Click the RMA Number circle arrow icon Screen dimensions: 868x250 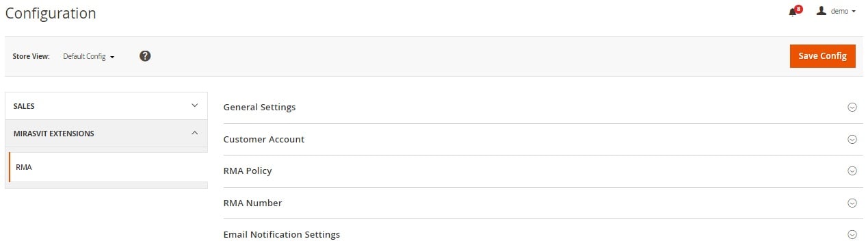point(852,203)
